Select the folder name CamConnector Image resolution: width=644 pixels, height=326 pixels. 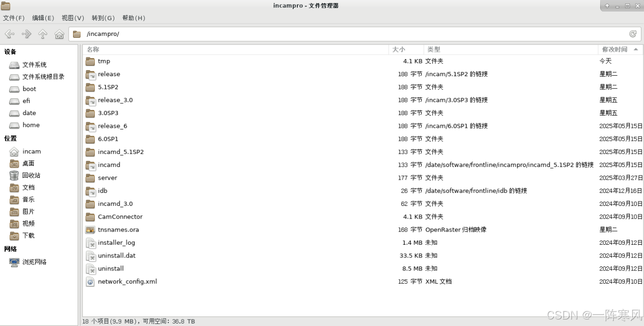tap(120, 216)
